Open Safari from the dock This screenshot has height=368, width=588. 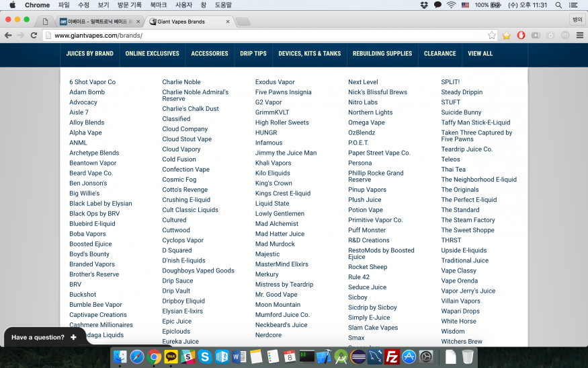tap(137, 357)
